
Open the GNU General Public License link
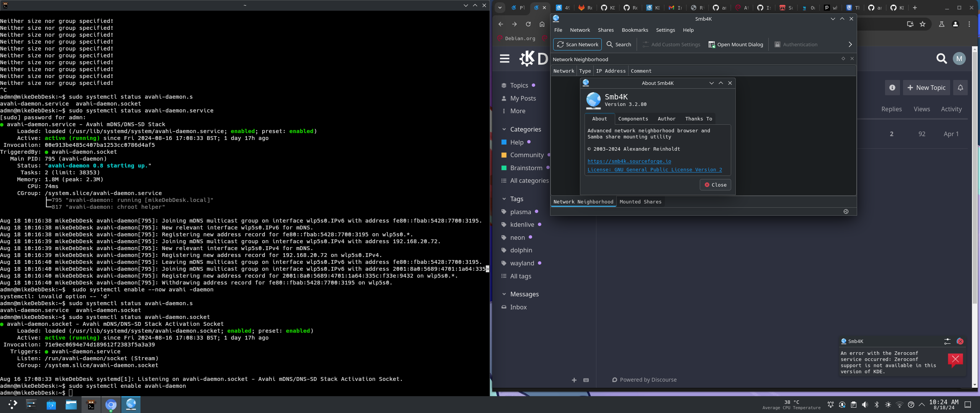[655, 170]
